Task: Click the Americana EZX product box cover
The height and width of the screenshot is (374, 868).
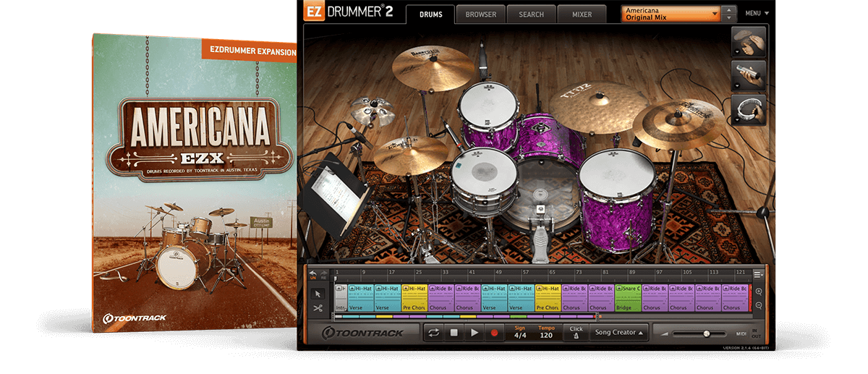Action: pos(195,182)
